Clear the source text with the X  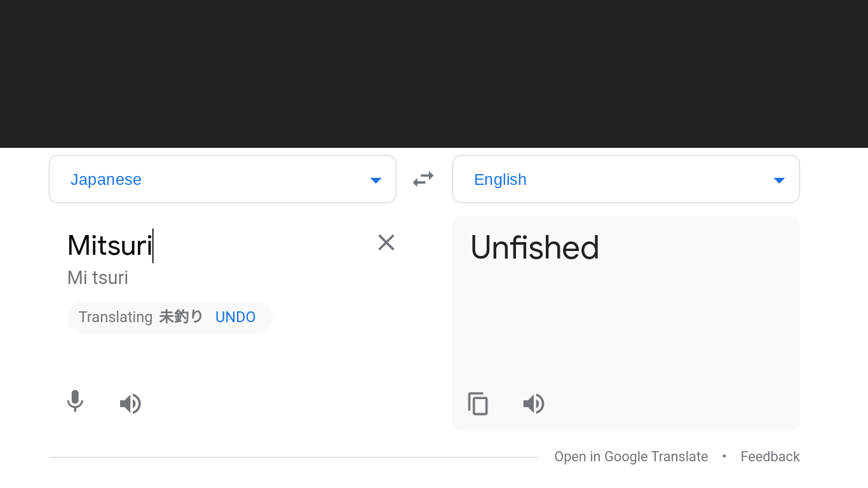coord(386,243)
